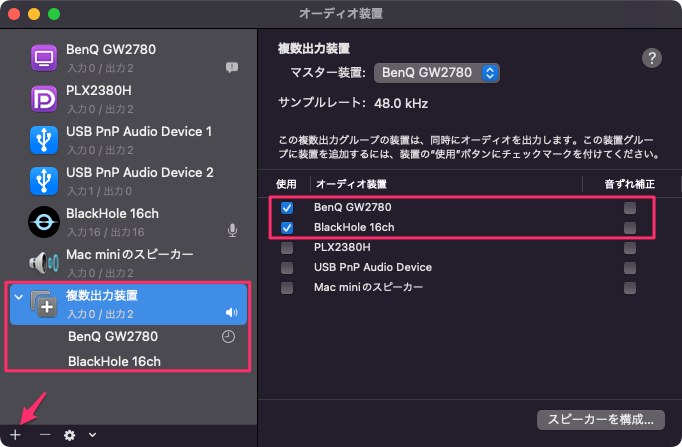Enable 使用 for PLX2380H

click(287, 248)
